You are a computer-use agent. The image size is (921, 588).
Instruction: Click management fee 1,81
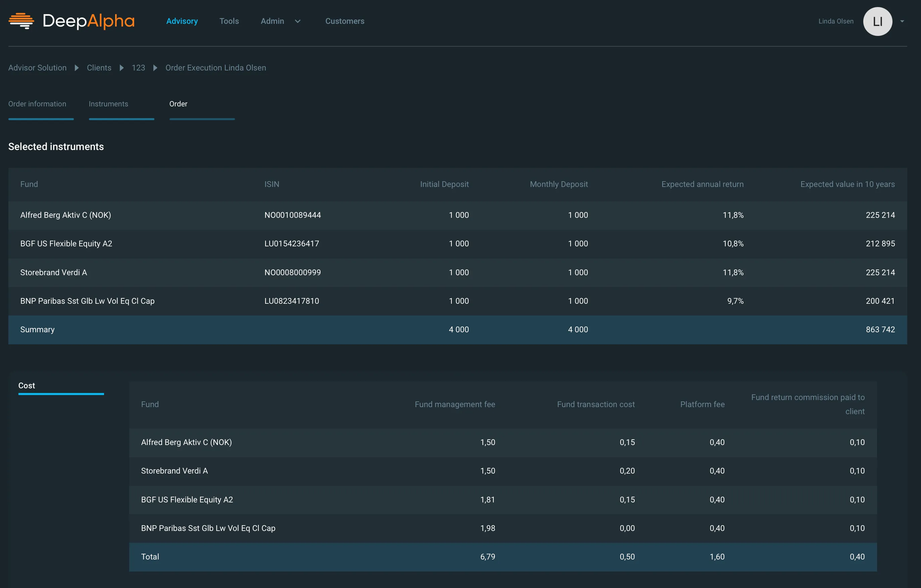(488, 500)
